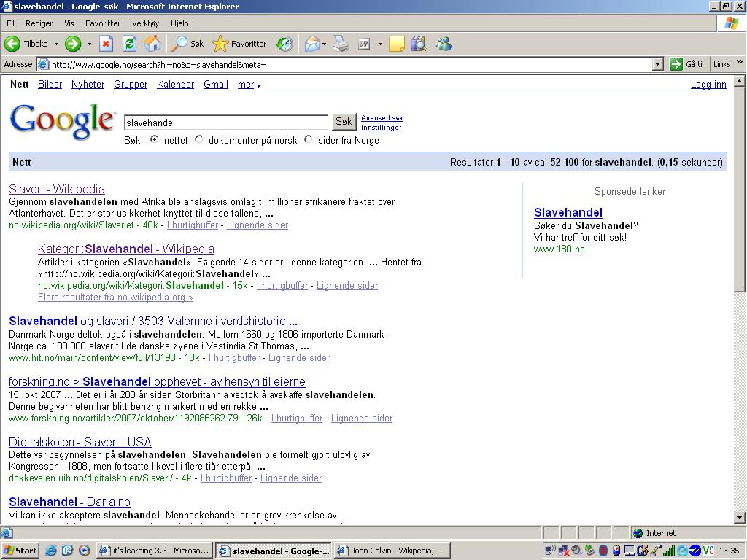Switch to Nyheter search tab

(88, 85)
